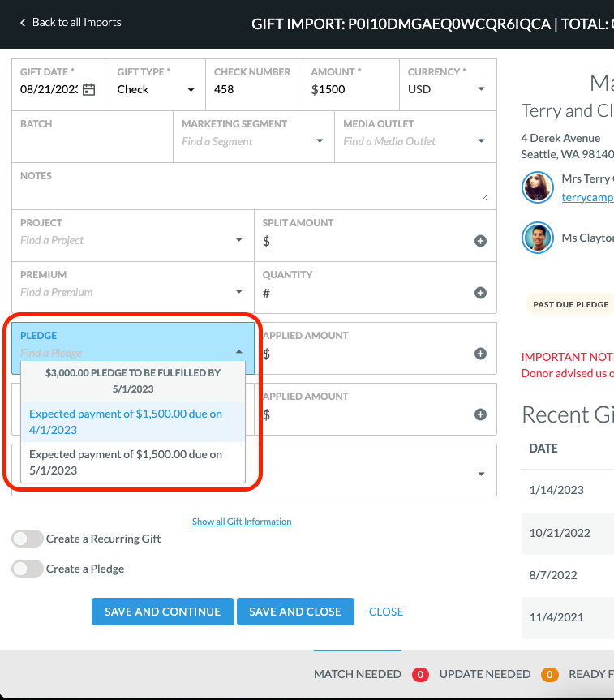Click Ms Clayton's profile avatar
The image size is (614, 700).
click(537, 238)
